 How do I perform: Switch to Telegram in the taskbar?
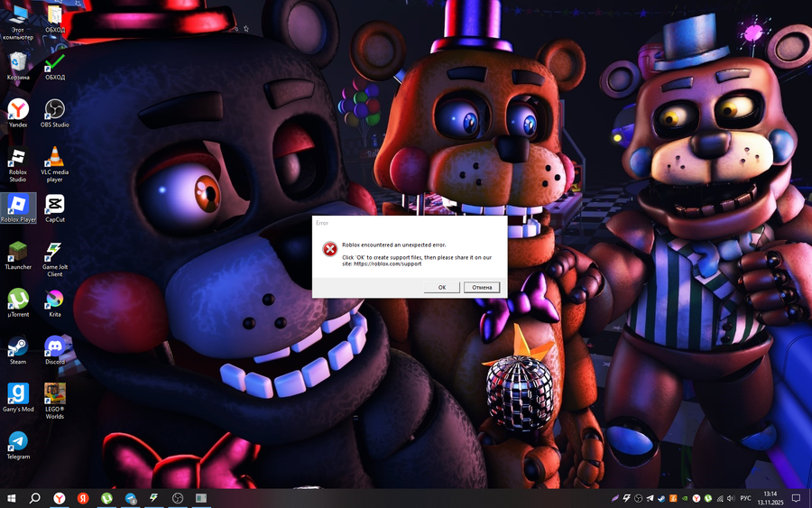[131, 498]
